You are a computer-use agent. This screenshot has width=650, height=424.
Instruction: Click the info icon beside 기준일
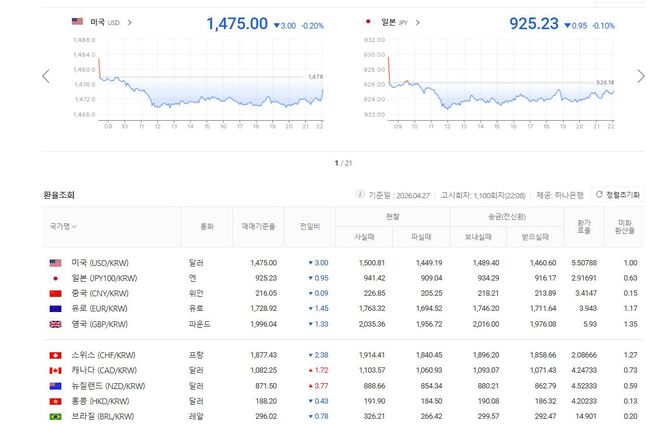point(360,195)
